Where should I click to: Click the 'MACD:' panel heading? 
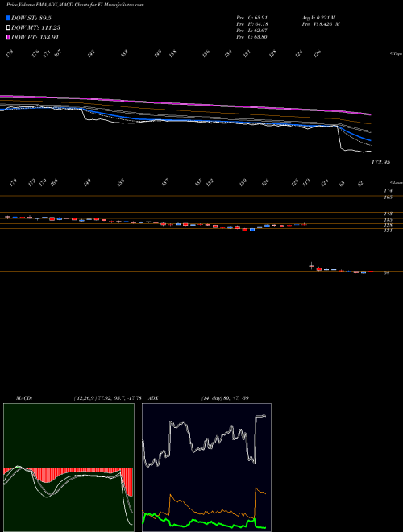24,397
